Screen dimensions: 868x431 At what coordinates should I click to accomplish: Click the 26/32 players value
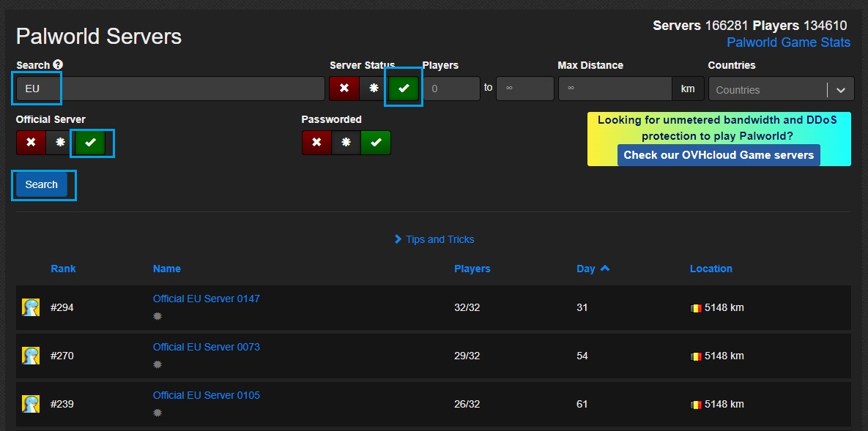[467, 404]
